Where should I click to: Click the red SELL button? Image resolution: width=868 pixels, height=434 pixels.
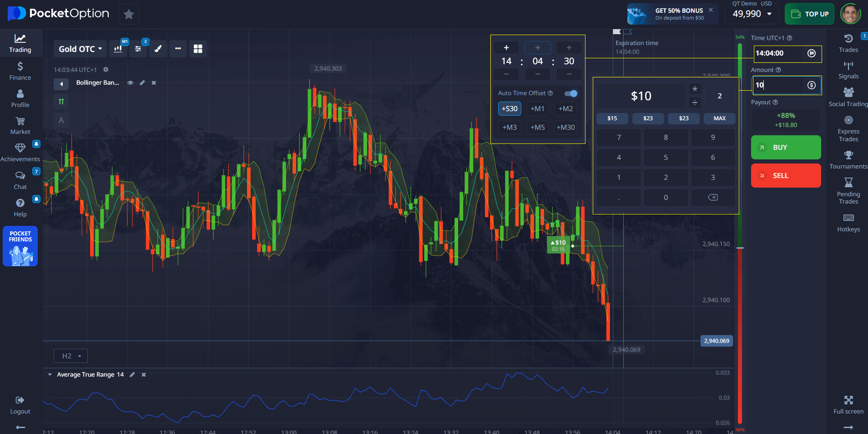click(786, 176)
